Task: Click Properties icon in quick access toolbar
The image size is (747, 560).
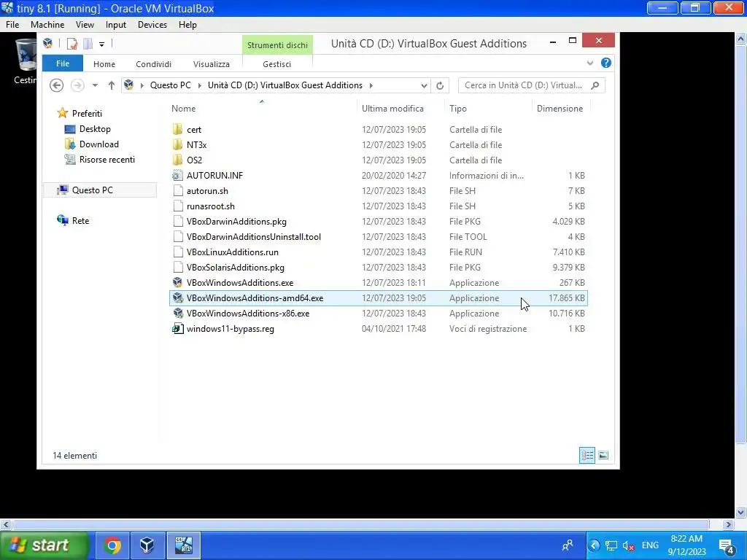Action: pos(72,44)
